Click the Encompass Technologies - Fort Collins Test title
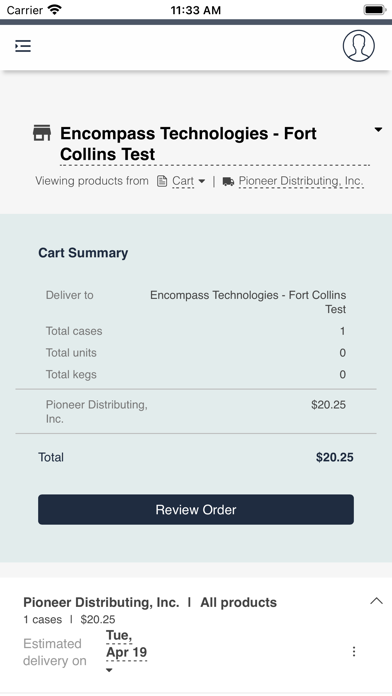The width and height of the screenshot is (392, 696). (188, 143)
